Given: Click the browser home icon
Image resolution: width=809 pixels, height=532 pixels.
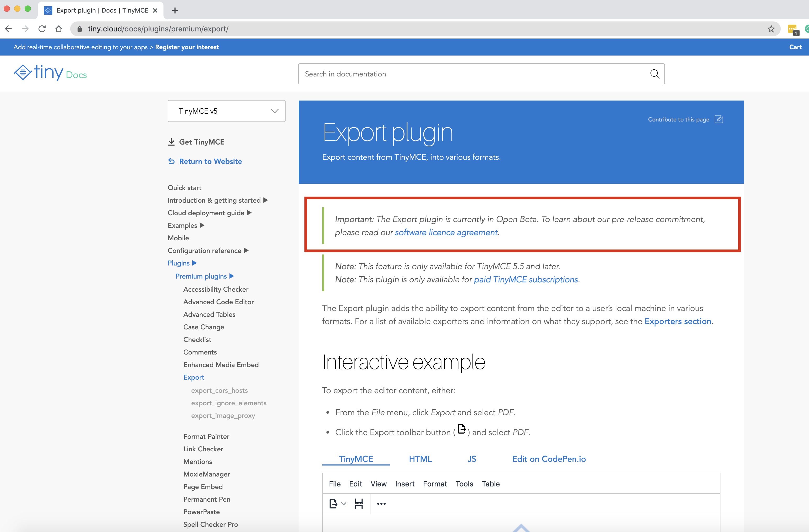Looking at the screenshot, I should pos(58,29).
